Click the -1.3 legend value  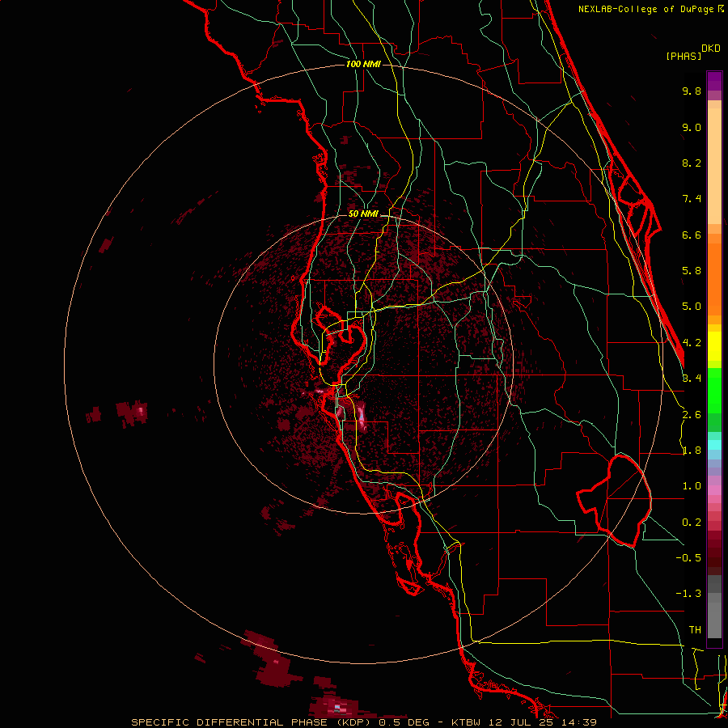point(688,594)
